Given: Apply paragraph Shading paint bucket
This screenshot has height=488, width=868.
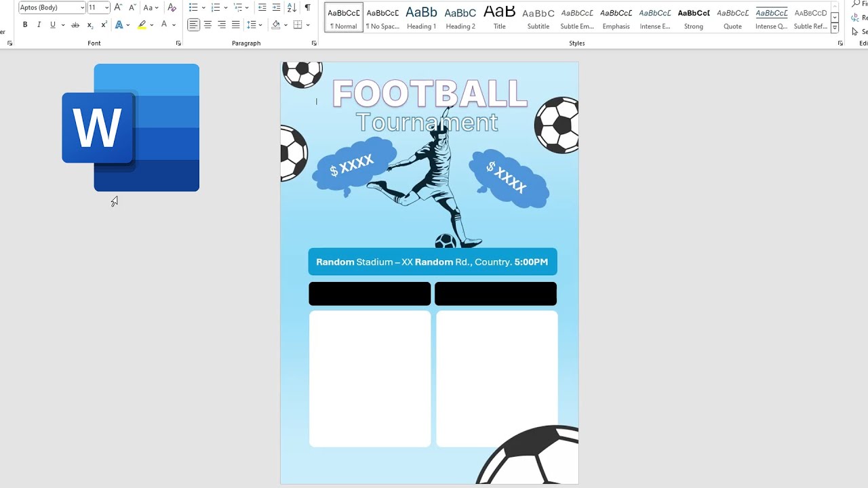Looking at the screenshot, I should (x=275, y=25).
